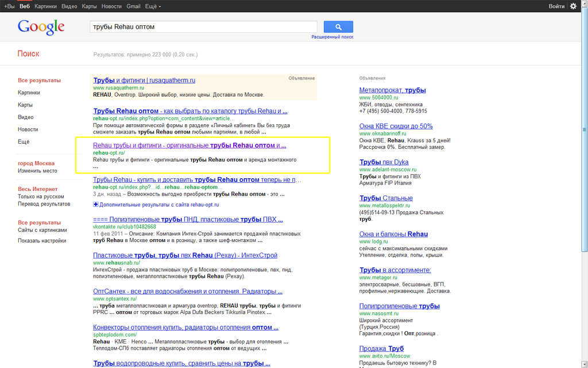Viewport: 588px width, 368px height.
Task: Open Видео in the top bar
Action: pyautogui.click(x=69, y=6)
